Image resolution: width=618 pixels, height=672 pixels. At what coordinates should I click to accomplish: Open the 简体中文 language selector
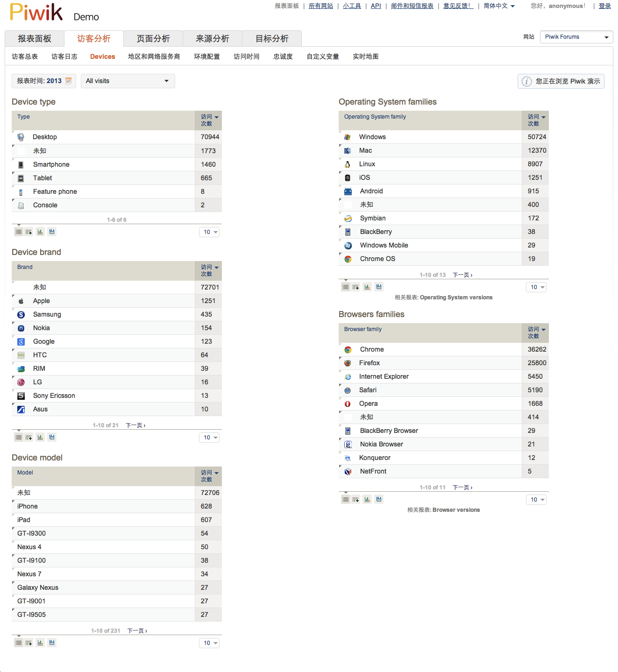tap(499, 6)
